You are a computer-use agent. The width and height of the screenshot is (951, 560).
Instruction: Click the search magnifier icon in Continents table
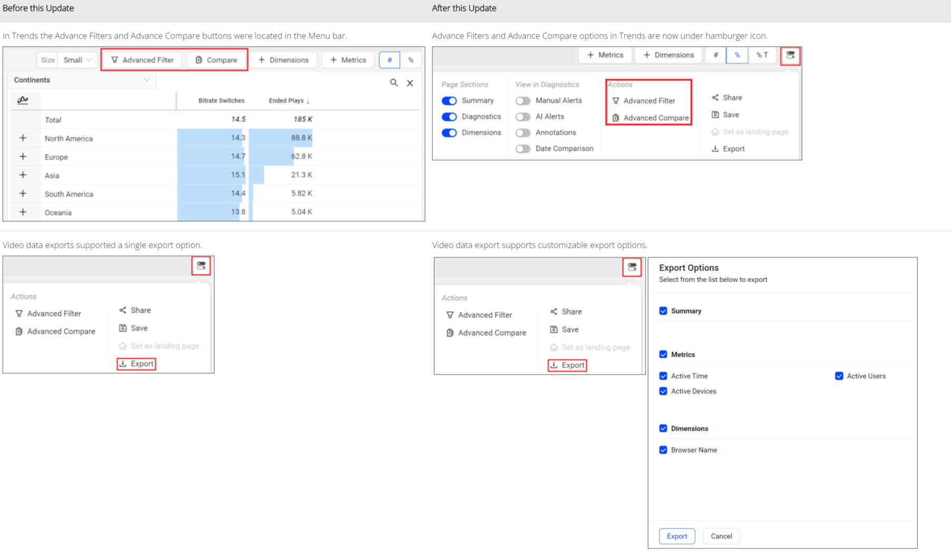[x=394, y=83]
